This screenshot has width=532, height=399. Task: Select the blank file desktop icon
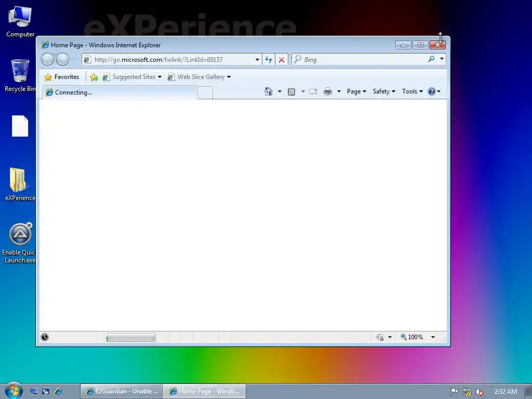click(x=20, y=126)
